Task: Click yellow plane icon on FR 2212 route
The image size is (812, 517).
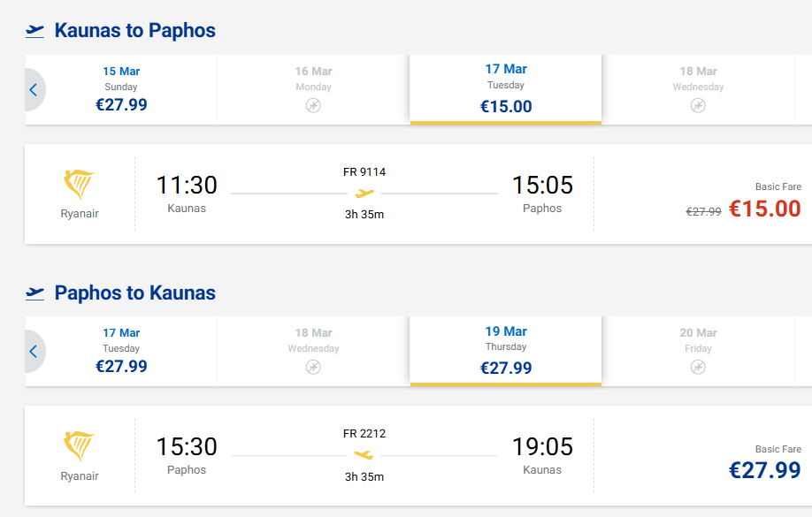Action: click(364, 455)
